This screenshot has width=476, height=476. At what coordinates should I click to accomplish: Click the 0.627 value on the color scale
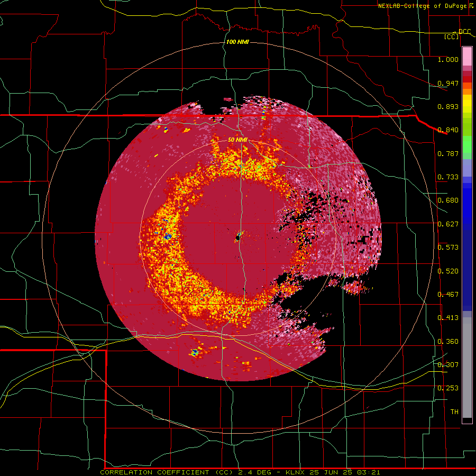tap(448, 224)
